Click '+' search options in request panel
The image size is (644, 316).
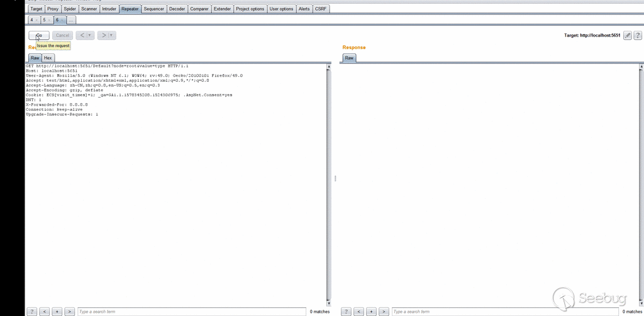pyautogui.click(x=57, y=312)
